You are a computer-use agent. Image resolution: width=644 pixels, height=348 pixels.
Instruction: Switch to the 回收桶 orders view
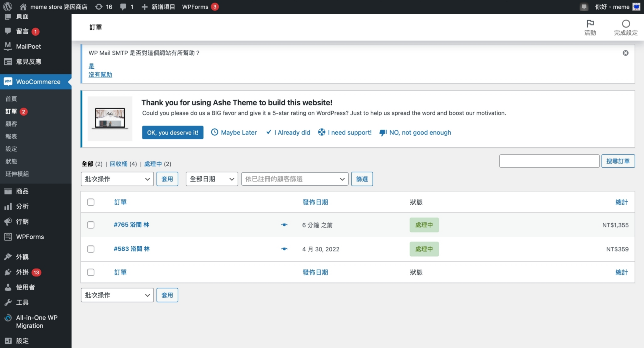coord(119,164)
